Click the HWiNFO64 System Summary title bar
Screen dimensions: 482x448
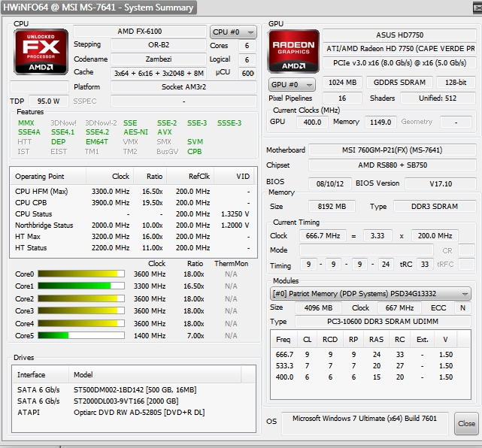point(99,8)
